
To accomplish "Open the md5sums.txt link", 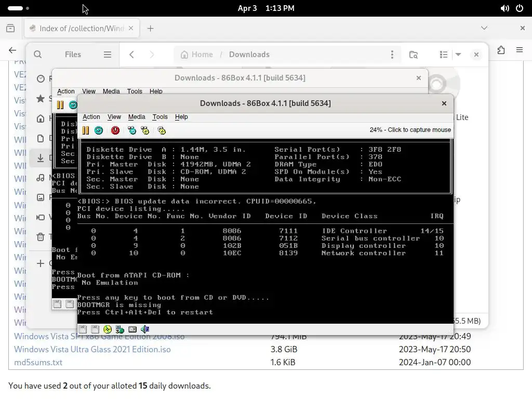I will [38, 362].
